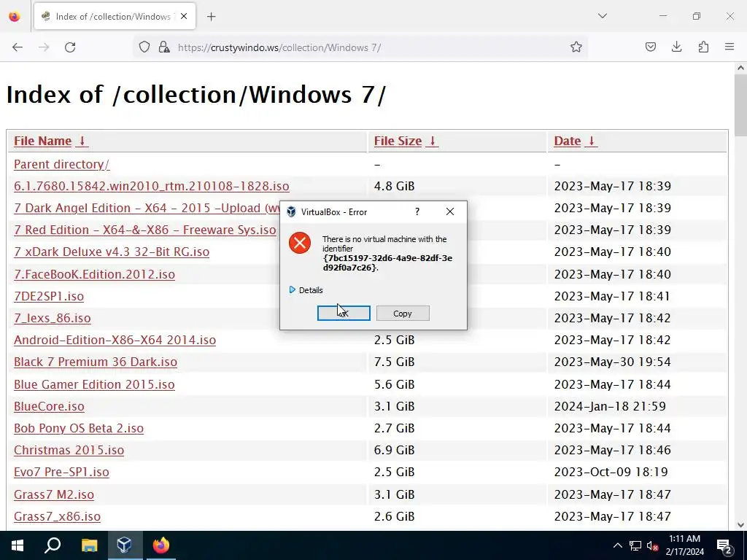This screenshot has width=747, height=560.
Task: Click the File Name descending arrow
Action: pyautogui.click(x=82, y=141)
